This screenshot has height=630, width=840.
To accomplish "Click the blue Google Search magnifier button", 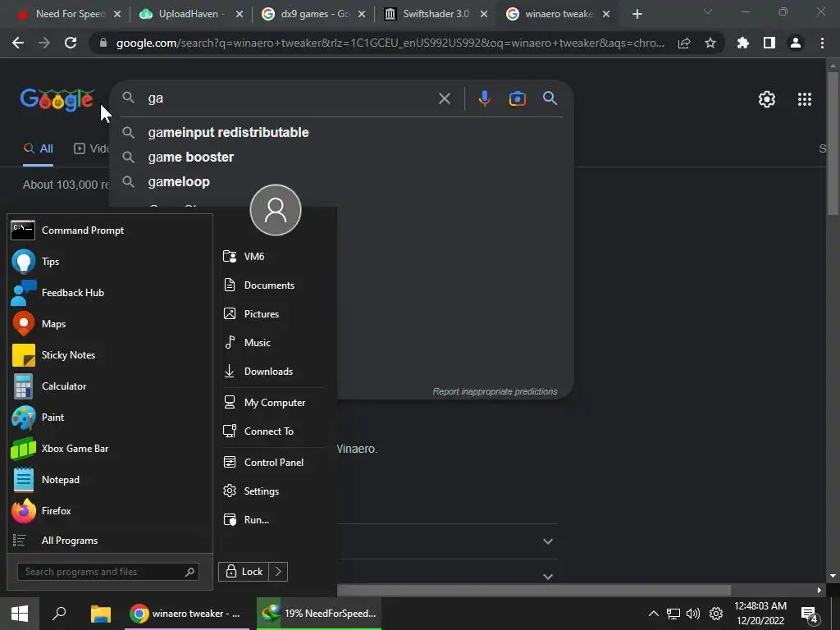I will pyautogui.click(x=550, y=98).
